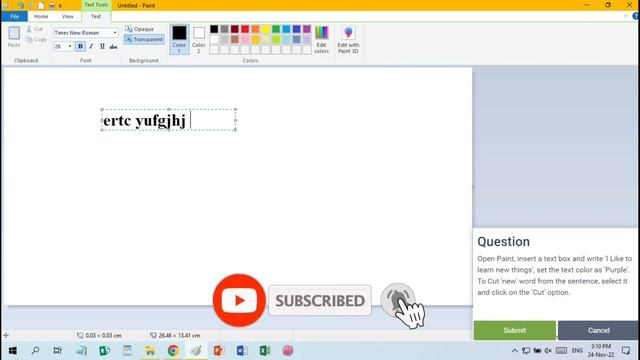Click the taskbar Search icon
Viewport: 640px width, 360px height.
(x=36, y=351)
